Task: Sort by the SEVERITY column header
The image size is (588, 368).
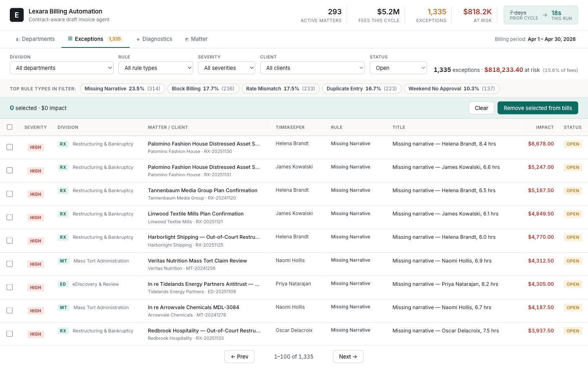Action: 36,128
